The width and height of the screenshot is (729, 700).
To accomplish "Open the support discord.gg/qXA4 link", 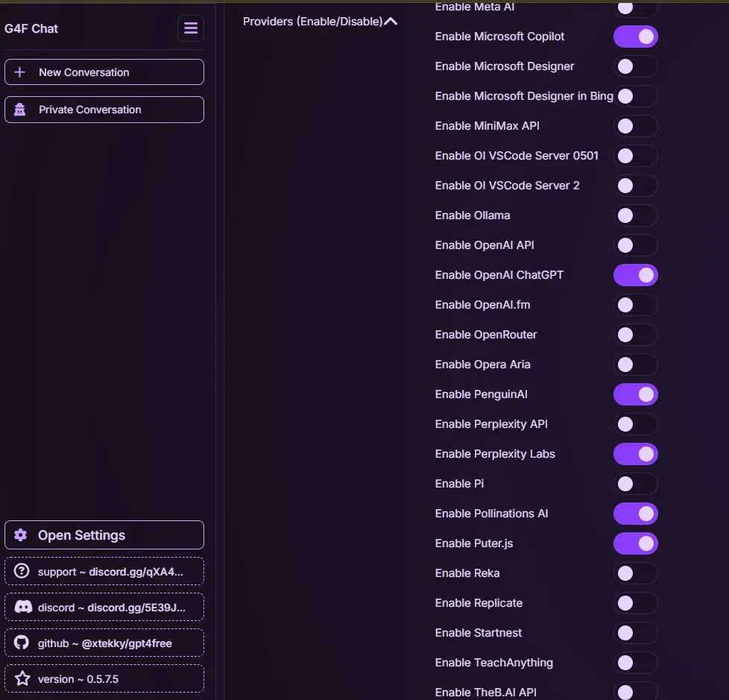I will [x=104, y=571].
